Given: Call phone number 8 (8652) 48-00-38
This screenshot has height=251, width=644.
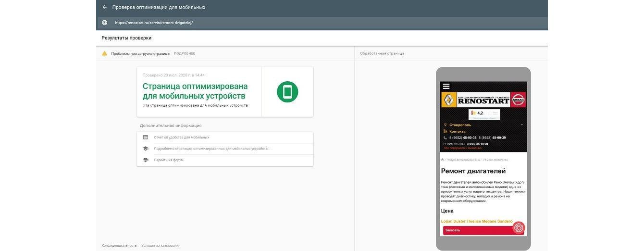Looking at the screenshot, I should click(x=463, y=138).
